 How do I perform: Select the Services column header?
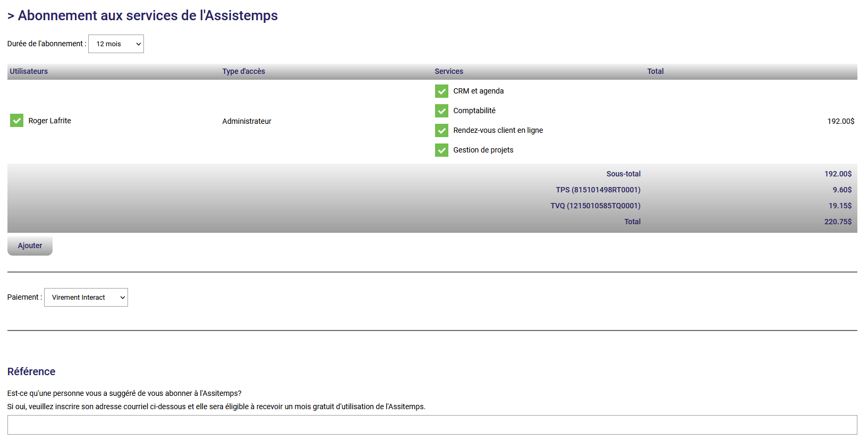click(x=449, y=71)
